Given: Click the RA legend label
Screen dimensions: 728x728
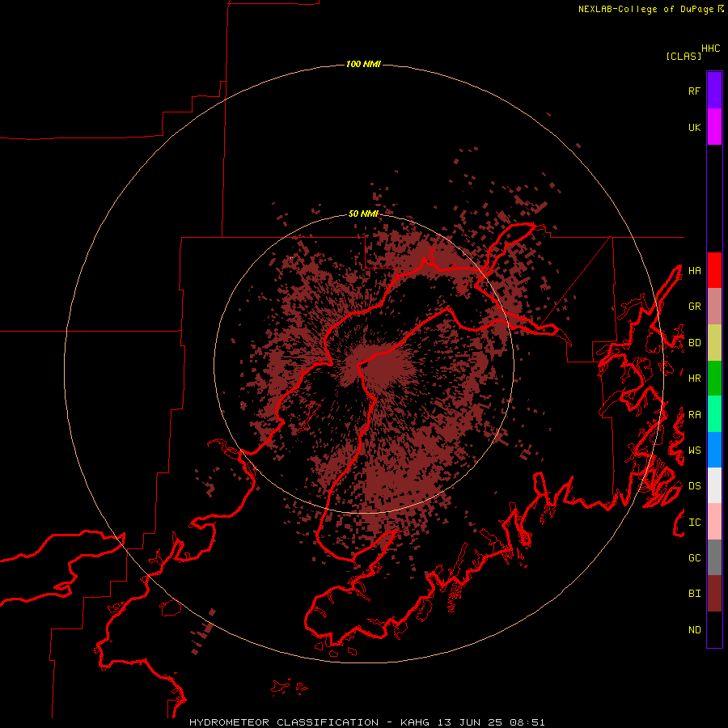Looking at the screenshot, I should point(694,415).
